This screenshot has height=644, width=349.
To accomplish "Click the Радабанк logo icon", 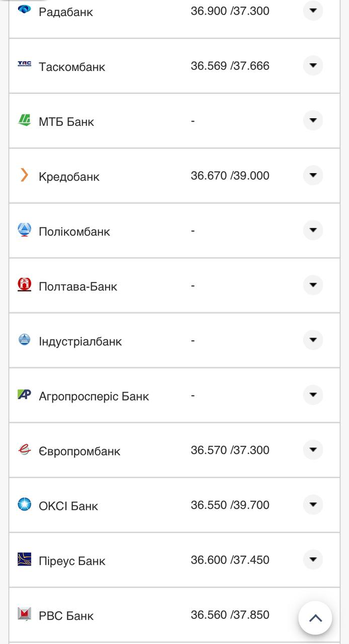I will point(24,9).
